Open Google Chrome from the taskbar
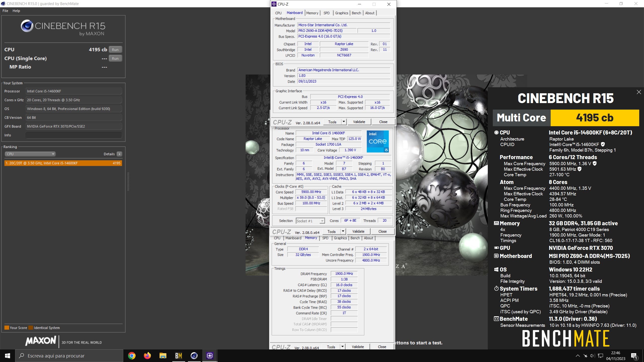The width and height of the screenshot is (644, 362). (132, 356)
